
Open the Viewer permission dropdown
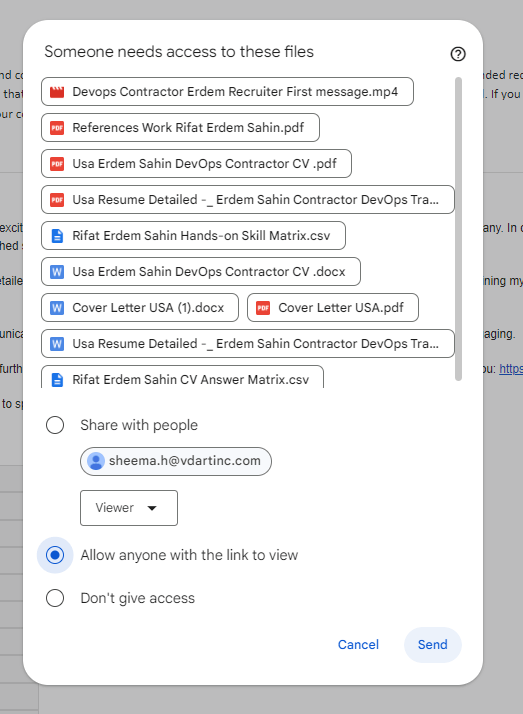tap(129, 508)
